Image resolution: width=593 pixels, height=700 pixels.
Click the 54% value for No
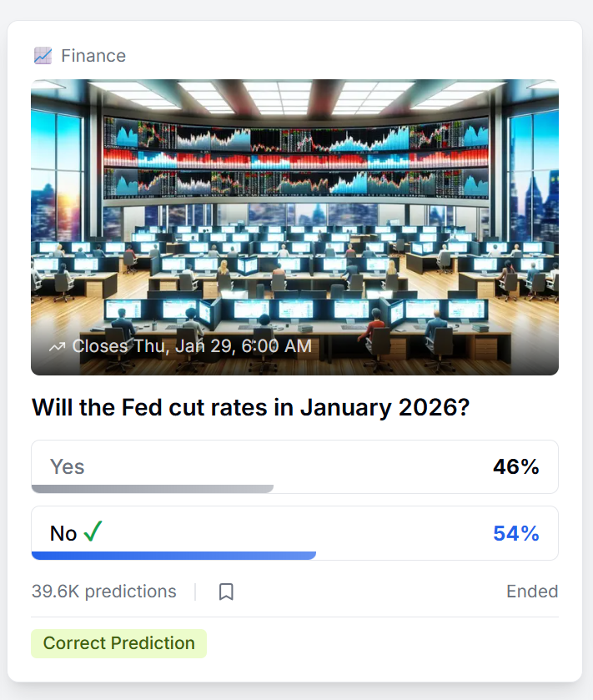tap(515, 533)
